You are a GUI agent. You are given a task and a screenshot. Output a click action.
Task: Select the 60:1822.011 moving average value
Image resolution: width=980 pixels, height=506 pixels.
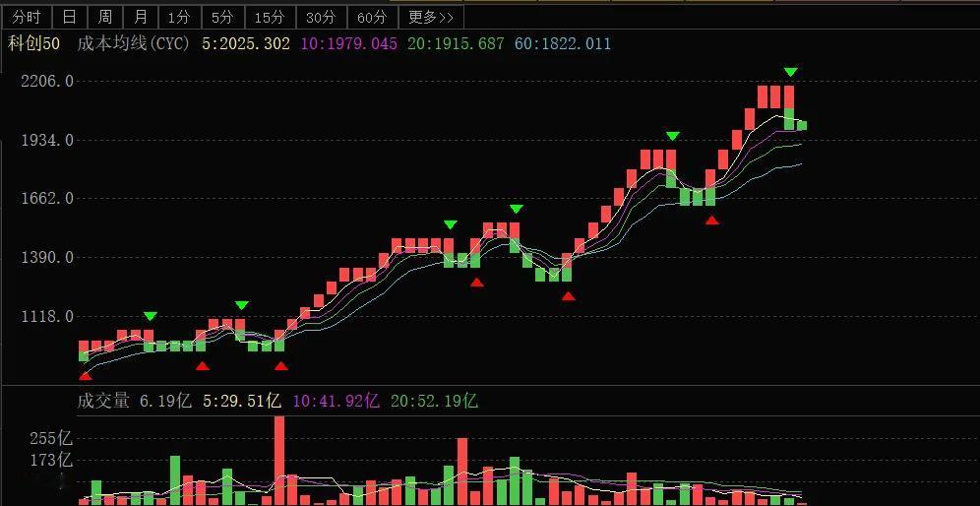[x=563, y=43]
